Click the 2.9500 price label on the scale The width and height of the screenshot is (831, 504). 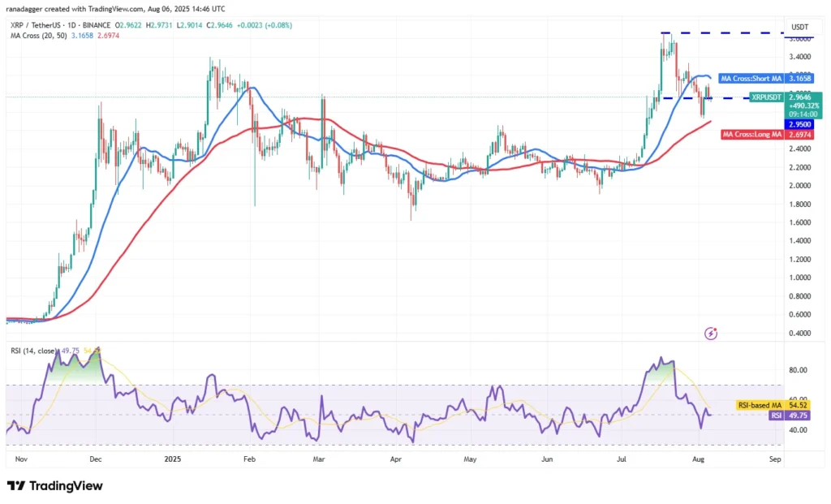coord(800,124)
